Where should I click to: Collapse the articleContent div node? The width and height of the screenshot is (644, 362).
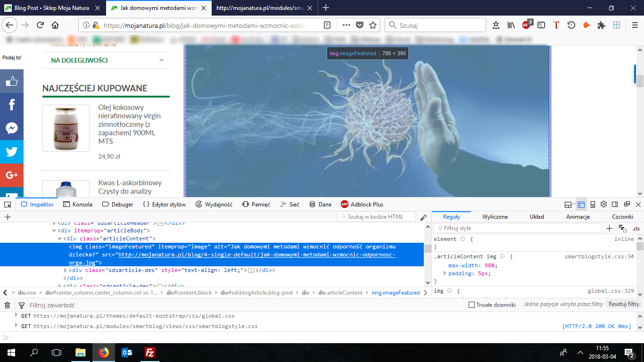point(60,239)
